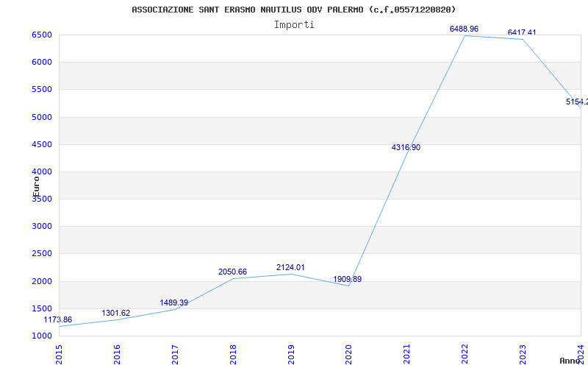Click the 2000 y-axis tick label
The width and height of the screenshot is (588, 368).
pos(42,281)
